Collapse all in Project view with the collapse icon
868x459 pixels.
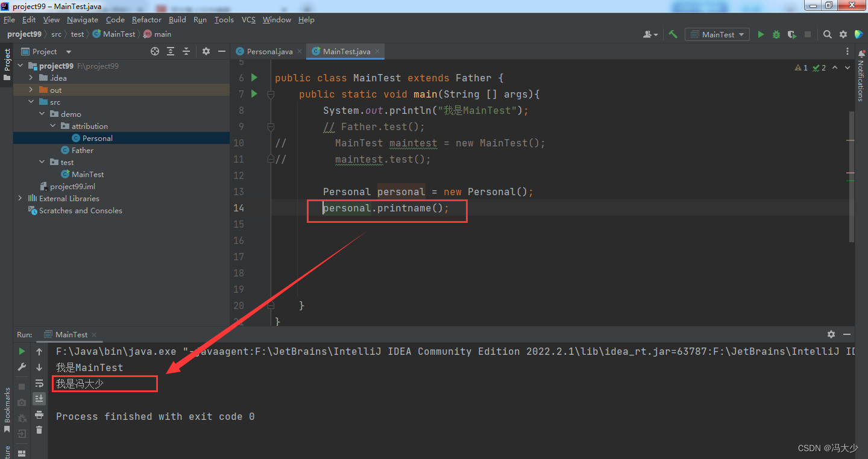tap(186, 51)
